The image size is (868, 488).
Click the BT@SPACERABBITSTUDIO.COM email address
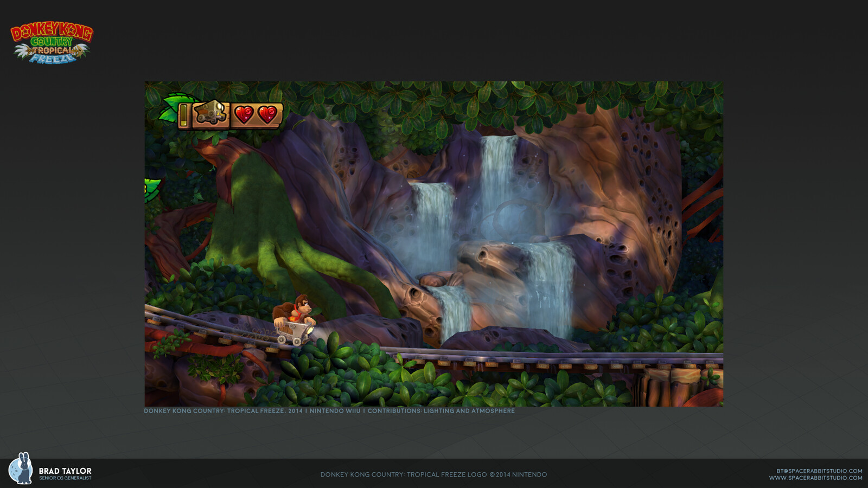[x=819, y=471]
